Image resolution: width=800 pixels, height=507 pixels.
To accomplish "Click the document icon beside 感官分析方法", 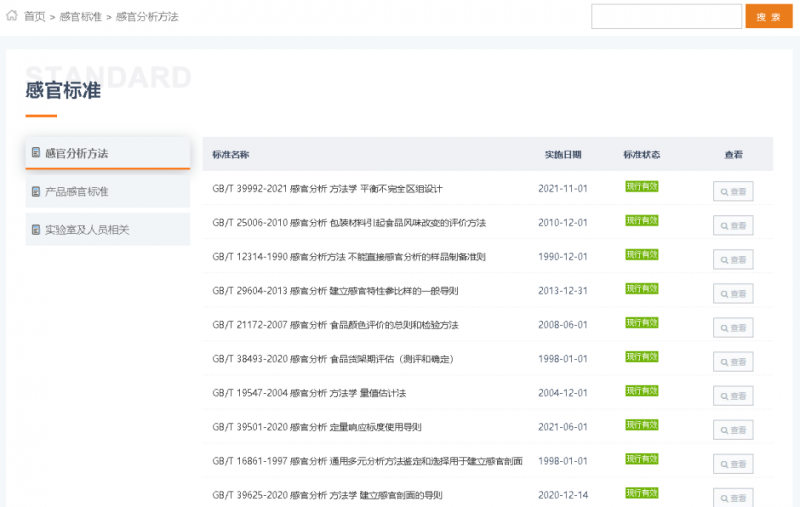I will pyautogui.click(x=36, y=153).
